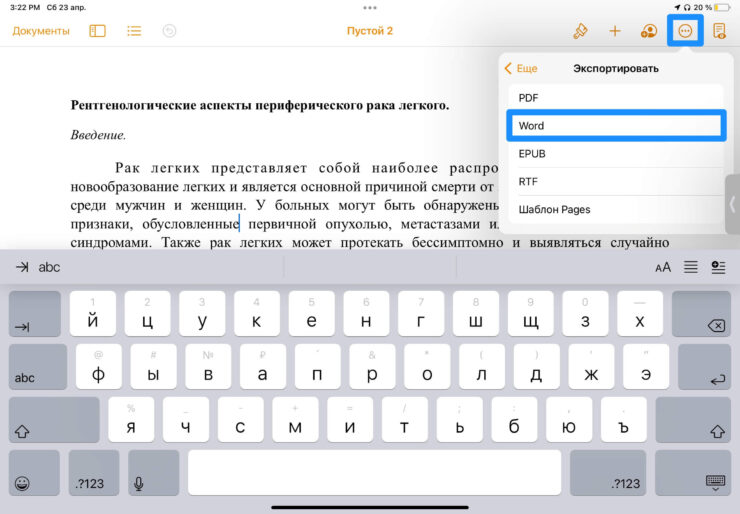This screenshot has width=740, height=514.
Task: Tap the й key
Action: click(92, 314)
